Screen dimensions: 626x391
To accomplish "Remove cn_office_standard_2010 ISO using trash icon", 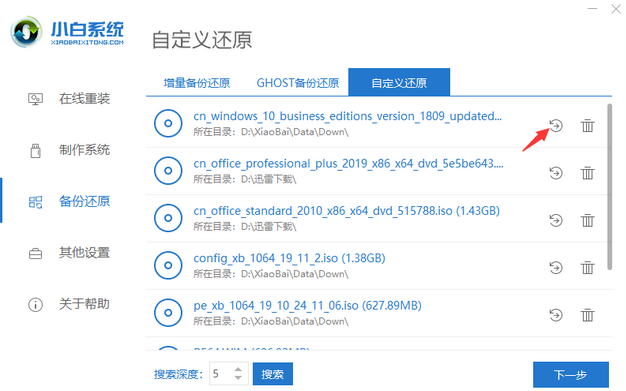I will [587, 220].
